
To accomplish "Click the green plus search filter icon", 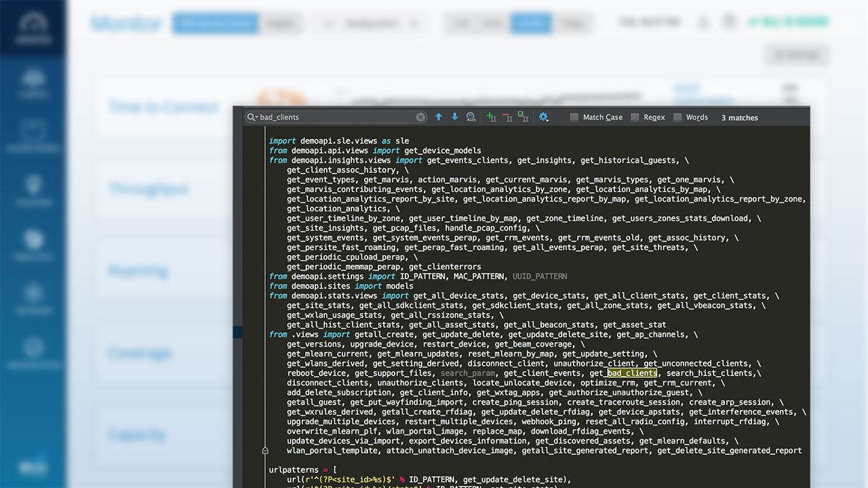I will [490, 117].
